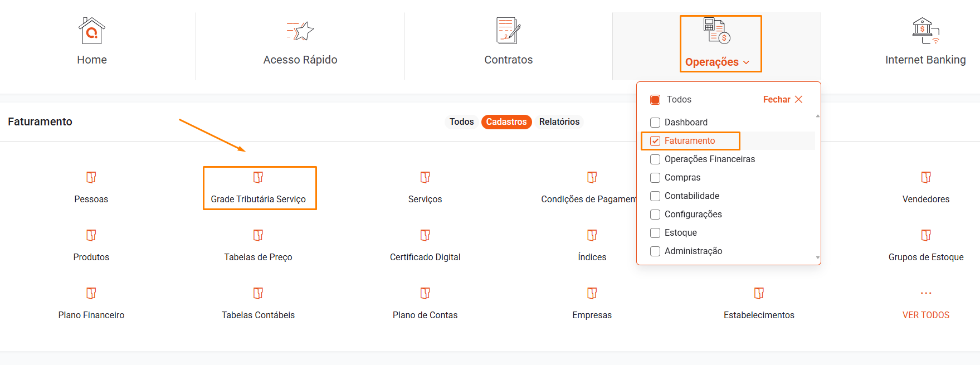Check the Contabilidade filter option
This screenshot has width=980, height=365.
click(x=656, y=196)
